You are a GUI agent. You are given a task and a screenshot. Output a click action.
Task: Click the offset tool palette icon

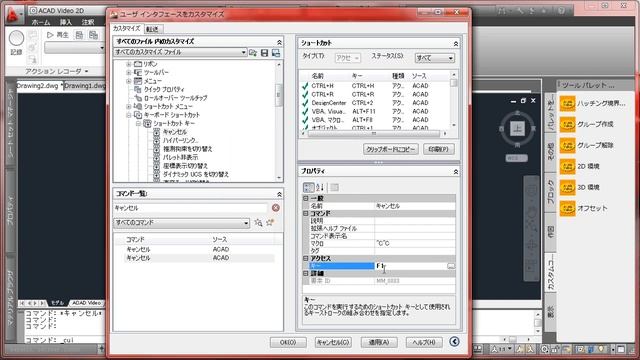point(567,208)
